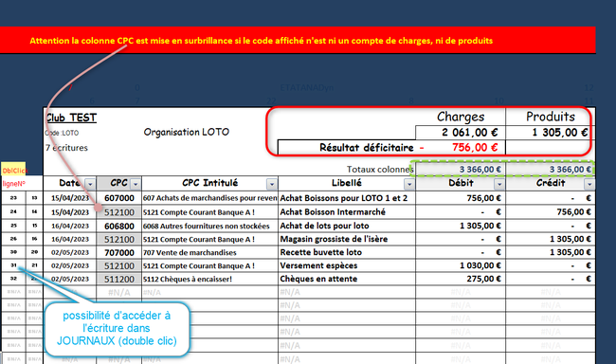Open the Libellé column filter dropdown
The image size is (616, 364).
[409, 184]
